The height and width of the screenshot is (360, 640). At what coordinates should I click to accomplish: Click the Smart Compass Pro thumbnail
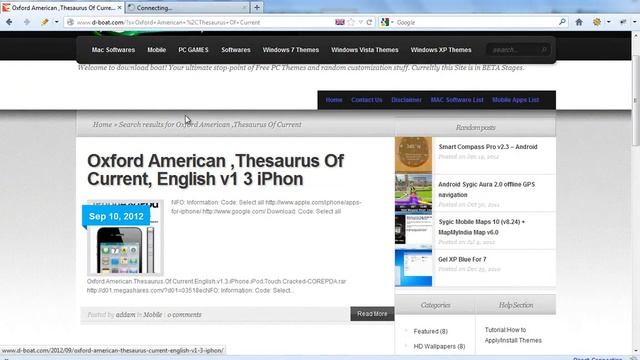[413, 155]
